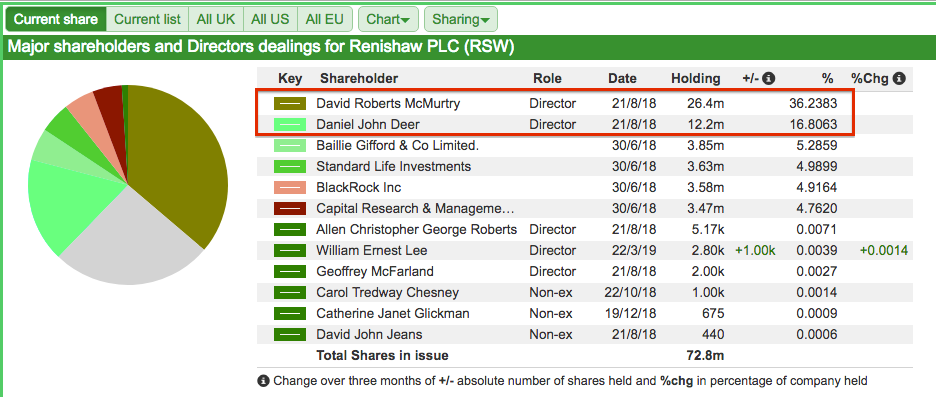The image size is (936, 397).
Task: Click Baillie Gifford & Co Limited shareholder name
Action: pos(398,146)
